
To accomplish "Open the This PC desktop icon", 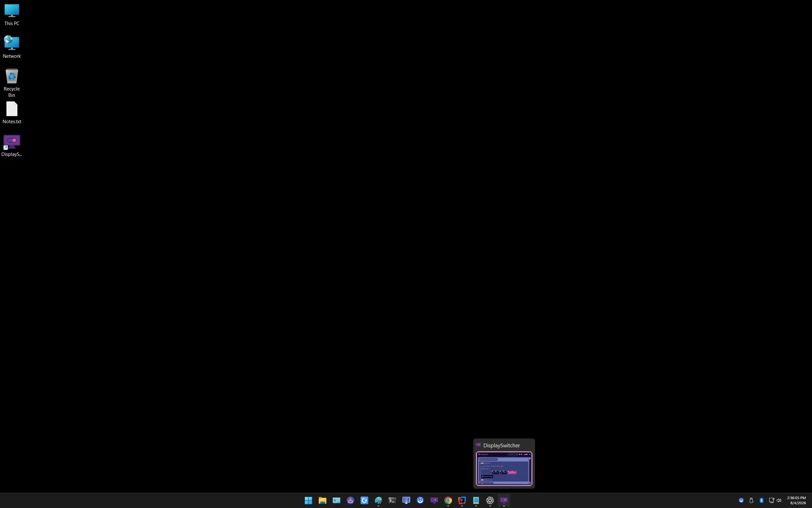I will tap(12, 15).
